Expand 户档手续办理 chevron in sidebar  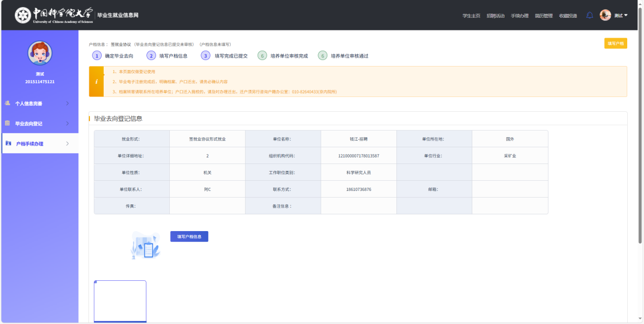[68, 144]
